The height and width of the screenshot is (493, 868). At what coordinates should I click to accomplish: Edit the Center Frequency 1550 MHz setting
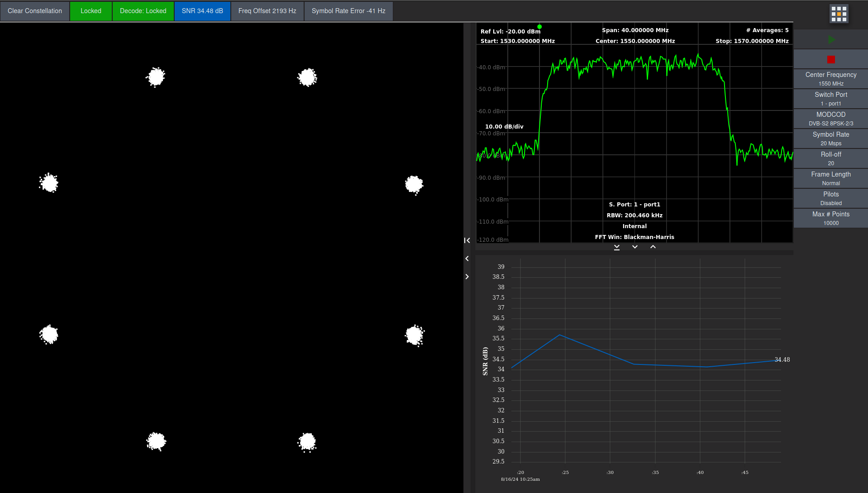pyautogui.click(x=830, y=79)
